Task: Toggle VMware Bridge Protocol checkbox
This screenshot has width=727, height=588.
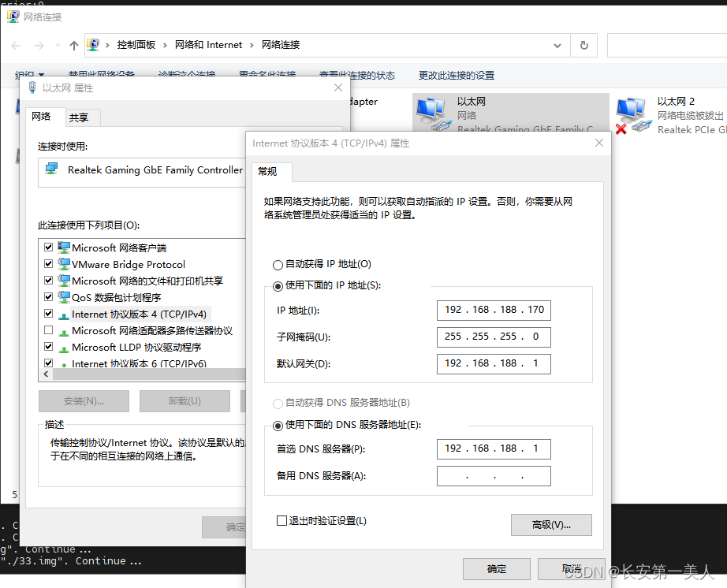Action: (x=48, y=263)
